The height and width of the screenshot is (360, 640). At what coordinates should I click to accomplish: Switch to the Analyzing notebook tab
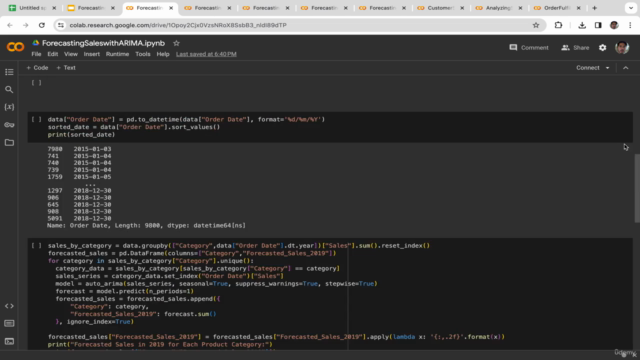coord(498,8)
